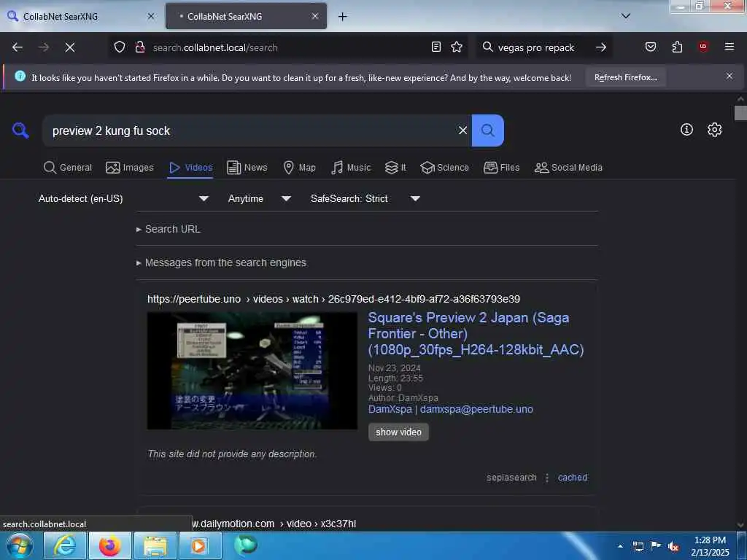Click the show video button

pos(398,432)
